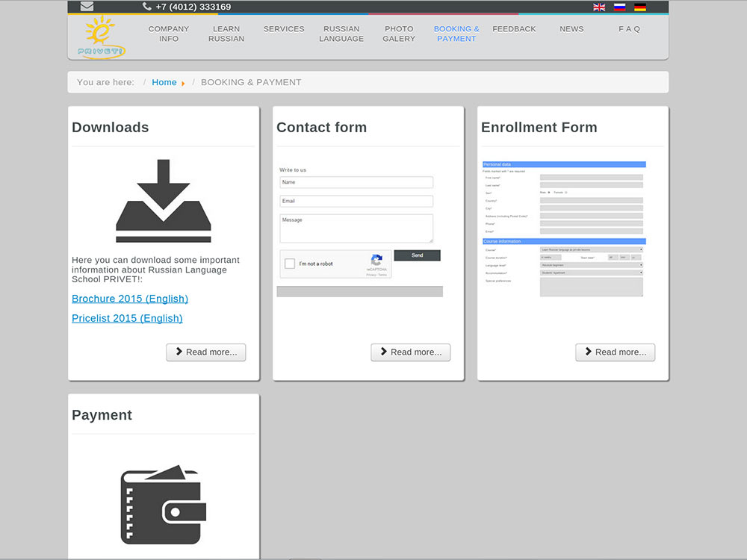Click Read more under Downloads
The height and width of the screenshot is (560, 747).
(x=206, y=352)
